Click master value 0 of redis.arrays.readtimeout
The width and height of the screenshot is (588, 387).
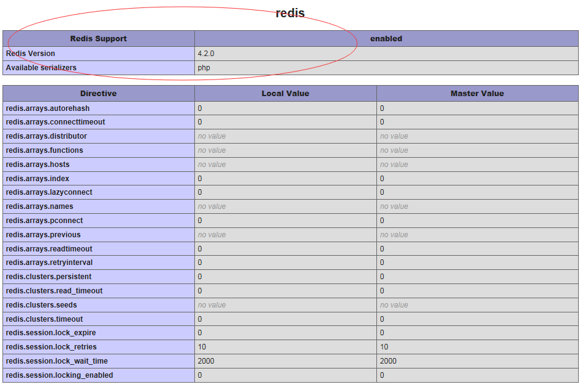[382, 249]
